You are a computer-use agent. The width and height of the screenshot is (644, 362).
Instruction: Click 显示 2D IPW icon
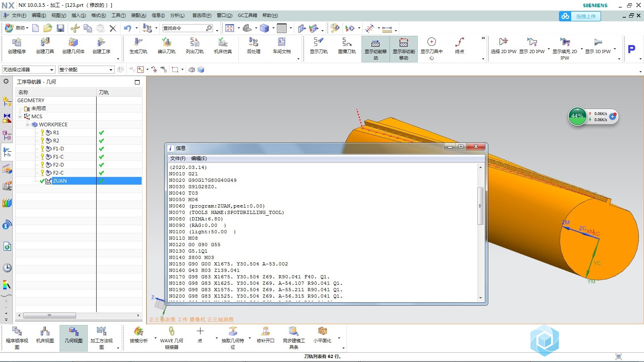click(532, 46)
